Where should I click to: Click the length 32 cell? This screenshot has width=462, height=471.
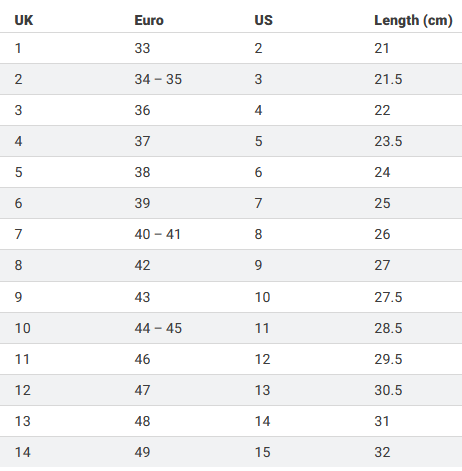[x=382, y=452]
